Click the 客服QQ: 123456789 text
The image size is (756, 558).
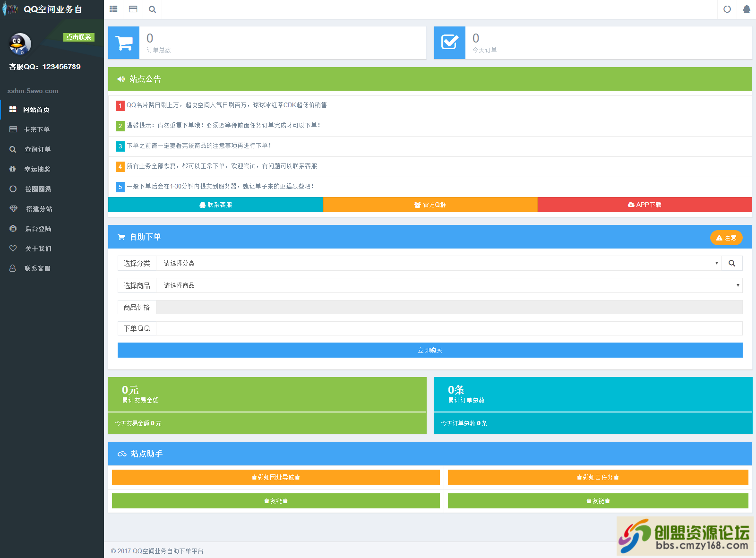[45, 67]
